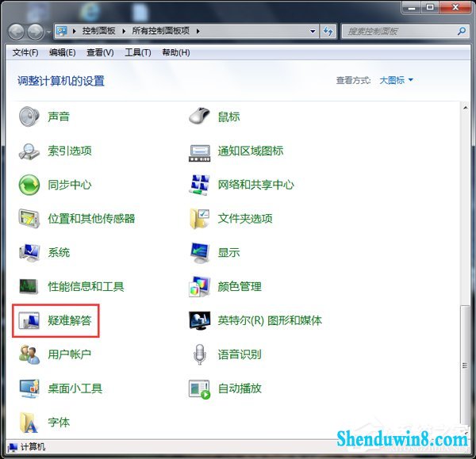Open the 工具(T) menu
This screenshot has width=476, height=459.
click(x=138, y=53)
